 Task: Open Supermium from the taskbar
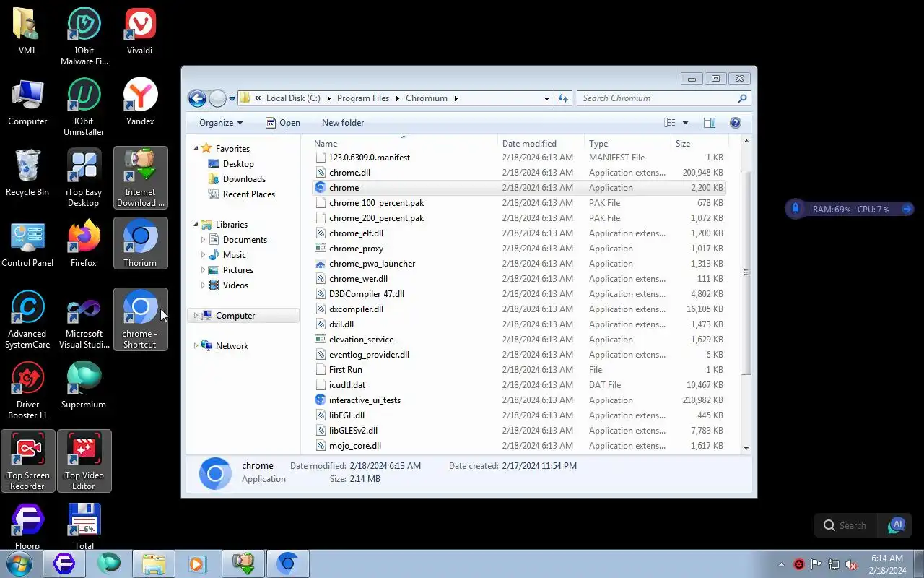109,564
